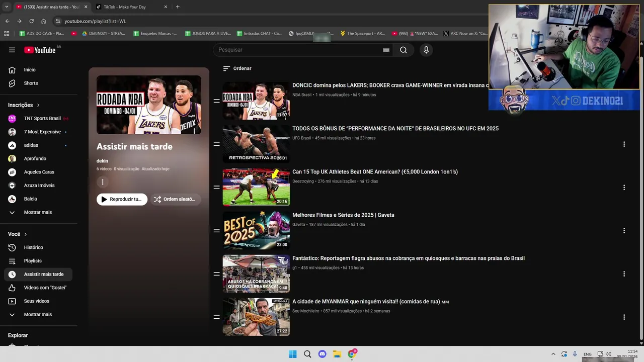Open the YouTube hamburger guide menu
Image resolution: width=644 pixels, height=362 pixels.
coord(12,50)
